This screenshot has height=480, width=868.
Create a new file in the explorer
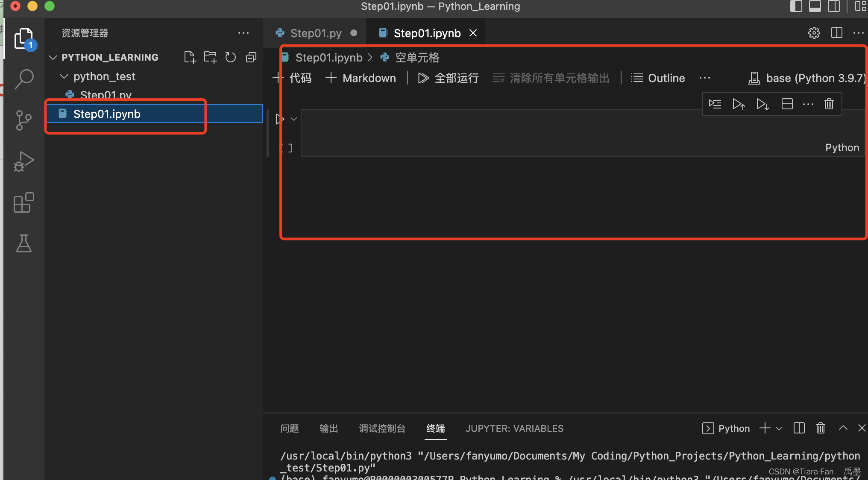(x=190, y=57)
